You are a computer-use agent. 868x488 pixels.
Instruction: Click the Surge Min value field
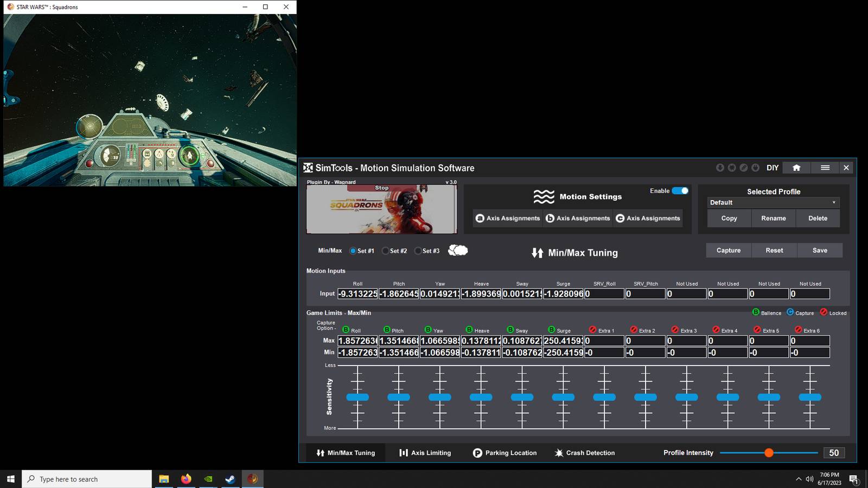pyautogui.click(x=563, y=352)
